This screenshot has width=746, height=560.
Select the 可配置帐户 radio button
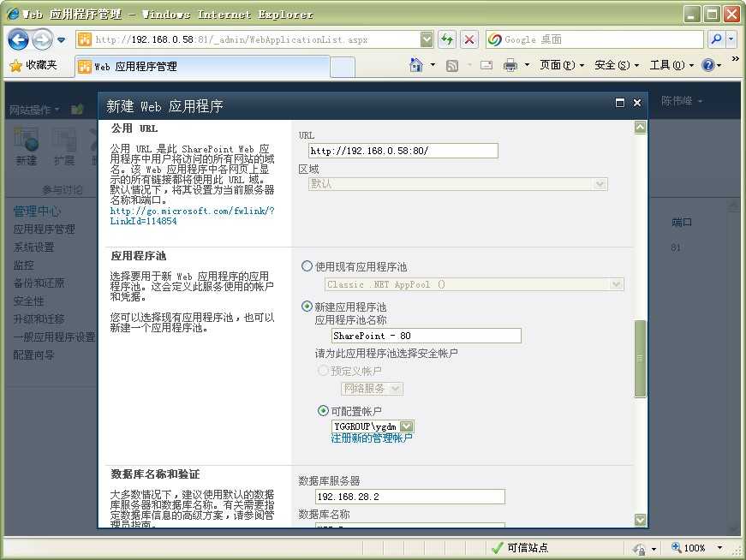pyautogui.click(x=323, y=410)
